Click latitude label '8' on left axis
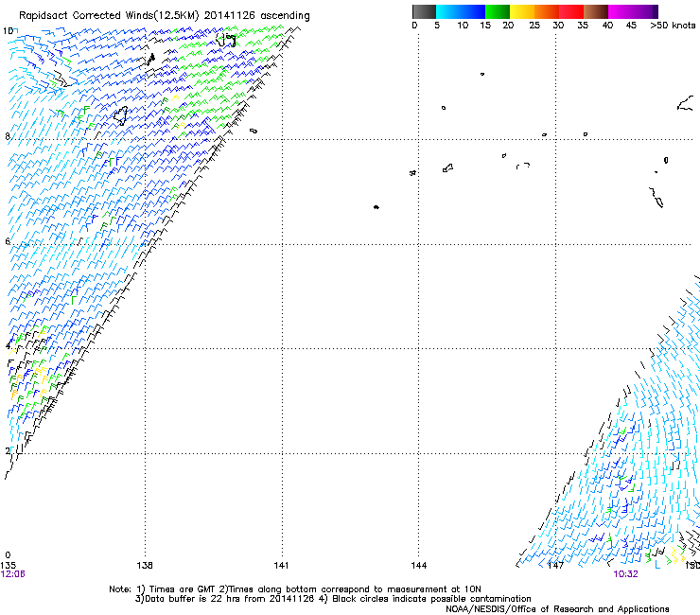700x615 pixels. point(8,136)
